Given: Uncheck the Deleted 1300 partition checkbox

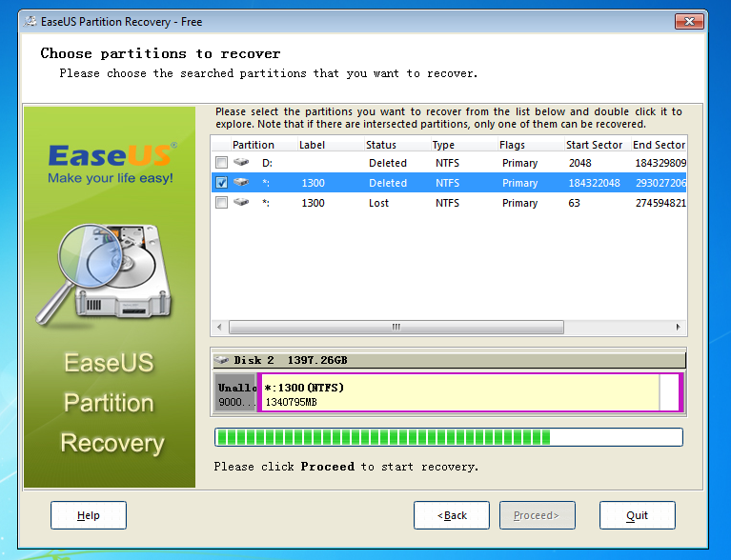Looking at the screenshot, I should tap(221, 183).
